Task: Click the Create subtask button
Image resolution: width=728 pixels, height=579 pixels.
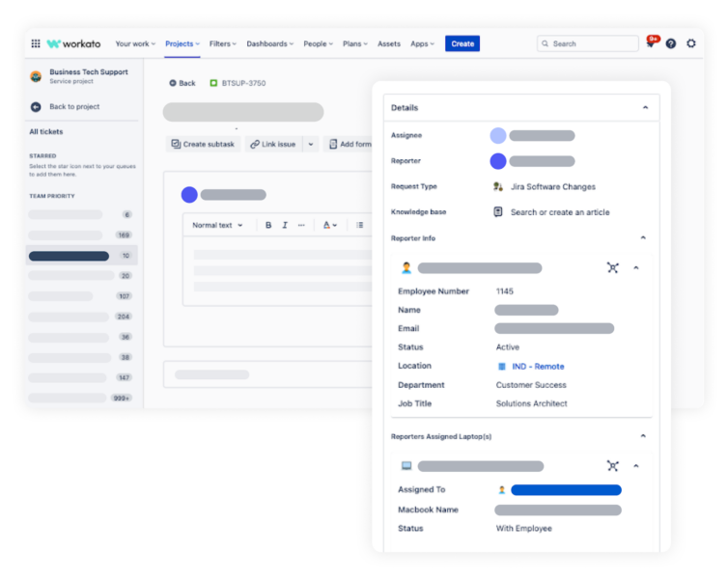Action: tap(203, 144)
